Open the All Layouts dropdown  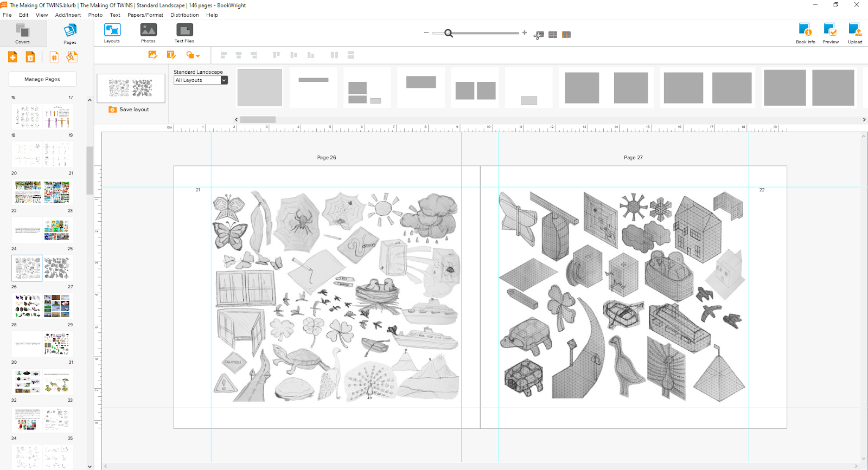pyautogui.click(x=201, y=80)
